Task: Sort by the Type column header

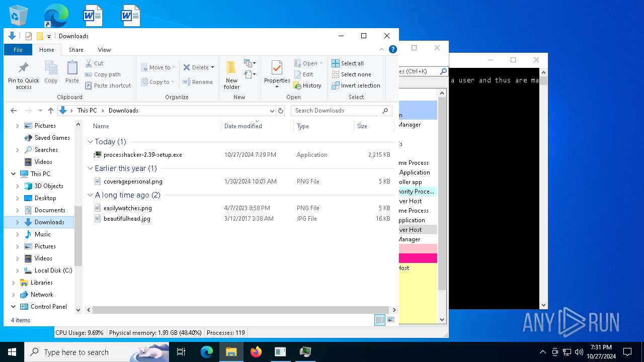Action: tap(324, 126)
